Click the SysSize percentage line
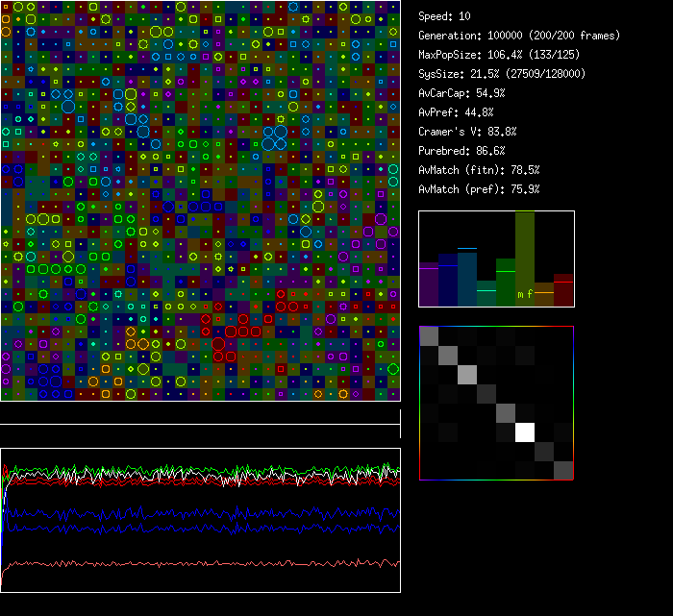 pyautogui.click(x=502, y=74)
